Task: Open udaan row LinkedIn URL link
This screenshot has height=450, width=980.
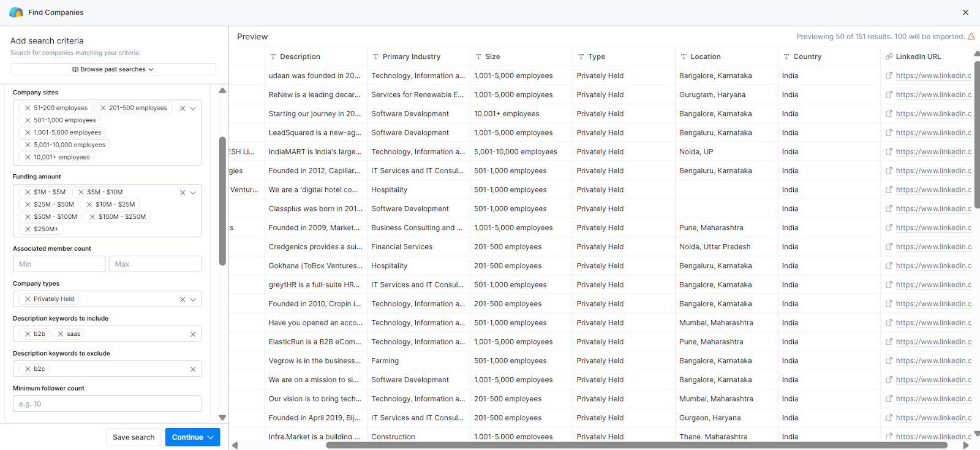Action: 933,76
